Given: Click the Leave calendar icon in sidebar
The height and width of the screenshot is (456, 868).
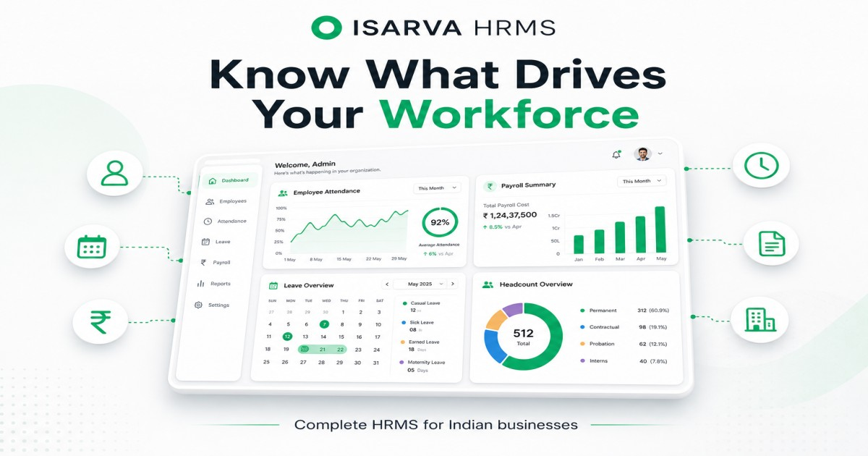Looking at the screenshot, I should (x=205, y=242).
